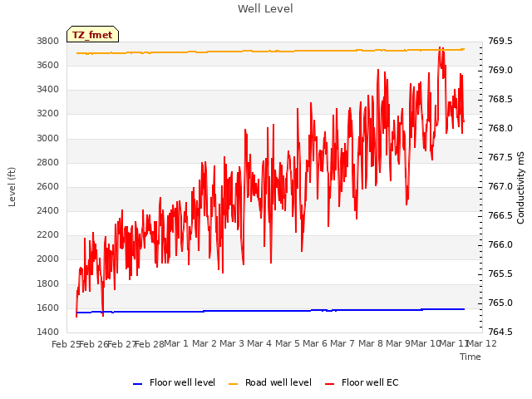Viewport: 532px width, 399px height.
Task: Select the Mar 7 date tick
Action: coord(342,343)
